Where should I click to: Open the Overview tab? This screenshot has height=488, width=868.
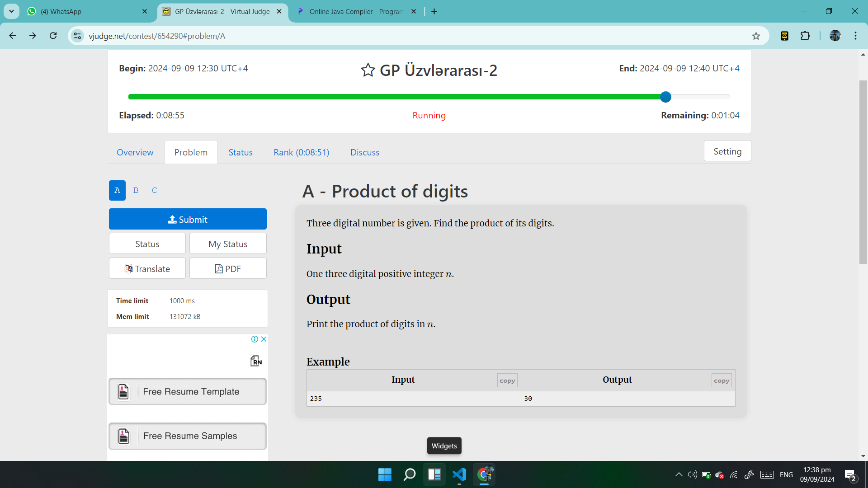pos(135,152)
